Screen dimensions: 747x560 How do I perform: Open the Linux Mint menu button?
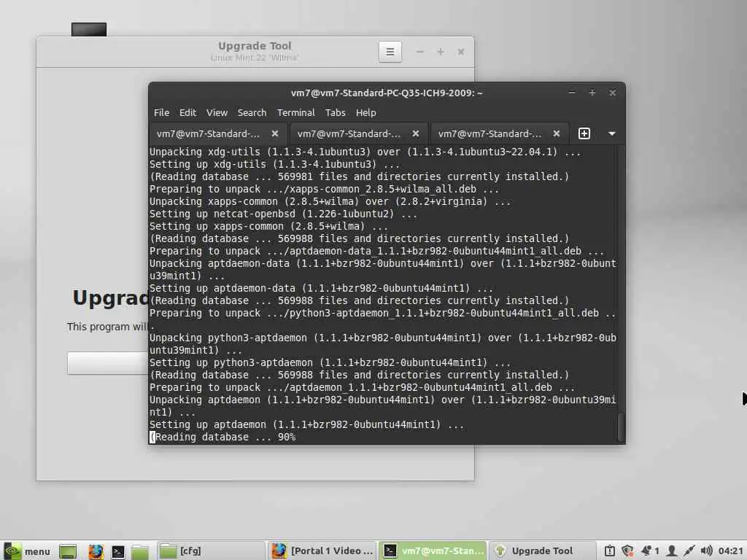click(27, 551)
